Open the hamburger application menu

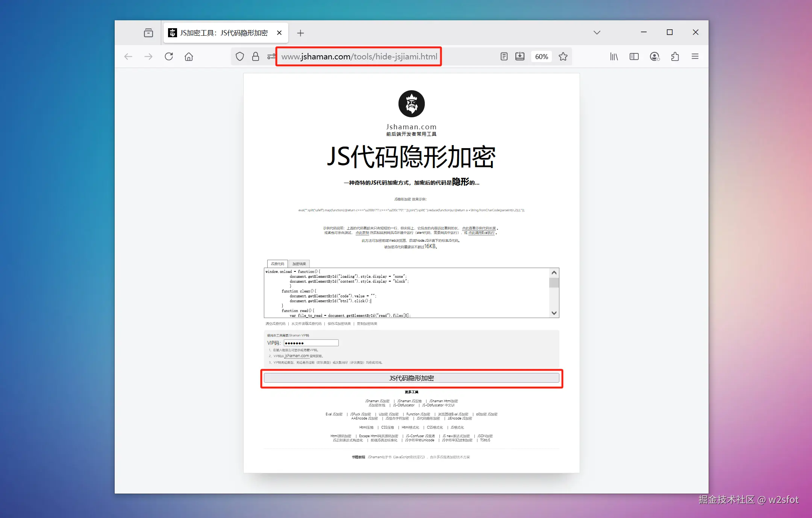(695, 56)
